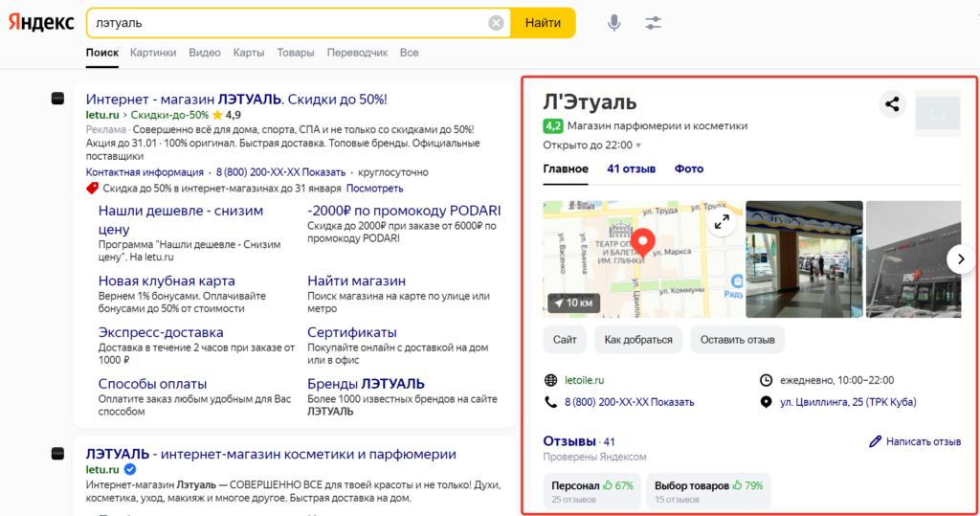Click the red discount tag icon

click(x=92, y=189)
